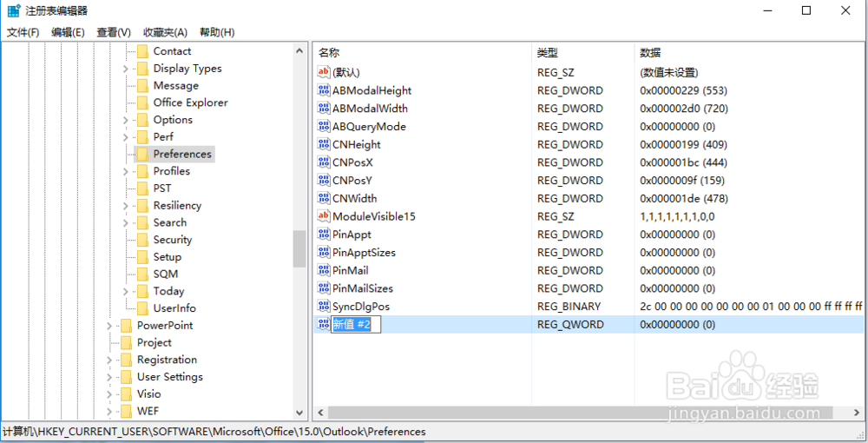The height and width of the screenshot is (443, 868).
Task: Select the SyncDlgPos value name
Action: [x=361, y=307]
